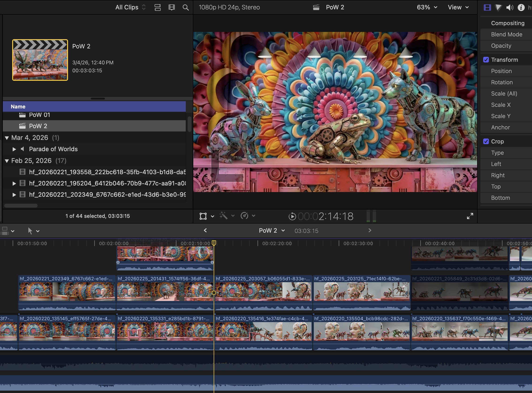The height and width of the screenshot is (393, 532).
Task: Go back in timeline history
Action: [x=205, y=230]
